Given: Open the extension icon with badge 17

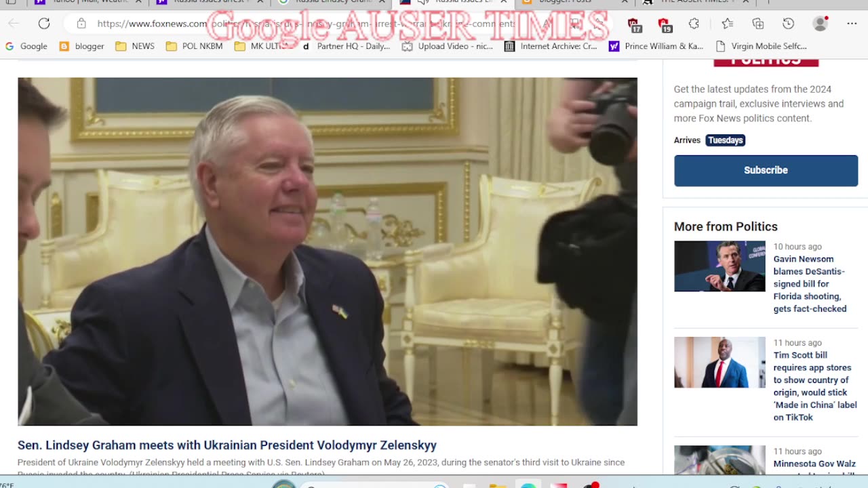Looking at the screenshot, I should [x=634, y=24].
